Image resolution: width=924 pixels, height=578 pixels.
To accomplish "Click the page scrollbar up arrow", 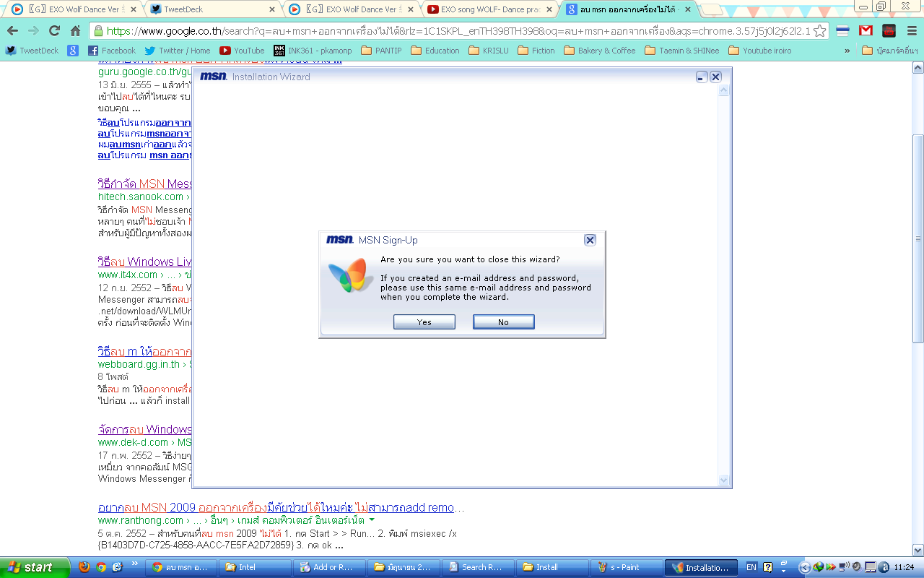I will pos(918,68).
